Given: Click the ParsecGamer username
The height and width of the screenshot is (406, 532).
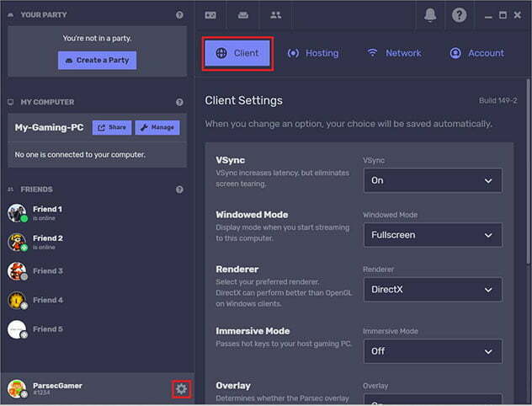Looking at the screenshot, I should coord(58,386).
